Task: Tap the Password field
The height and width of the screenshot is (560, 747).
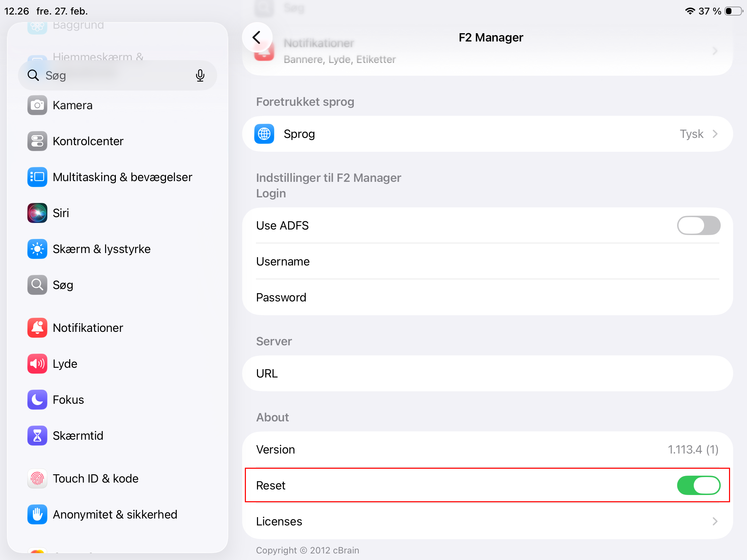Action: [x=488, y=297]
